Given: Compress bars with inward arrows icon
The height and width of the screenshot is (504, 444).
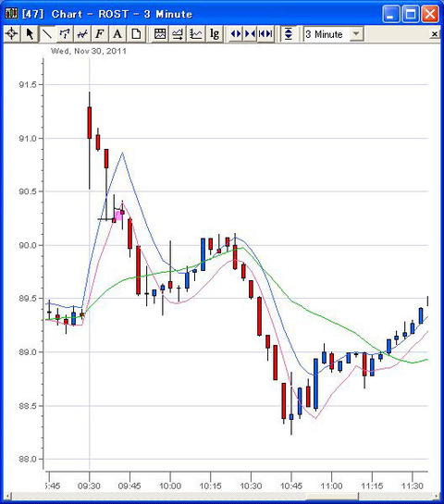Looking at the screenshot, I should [250, 33].
